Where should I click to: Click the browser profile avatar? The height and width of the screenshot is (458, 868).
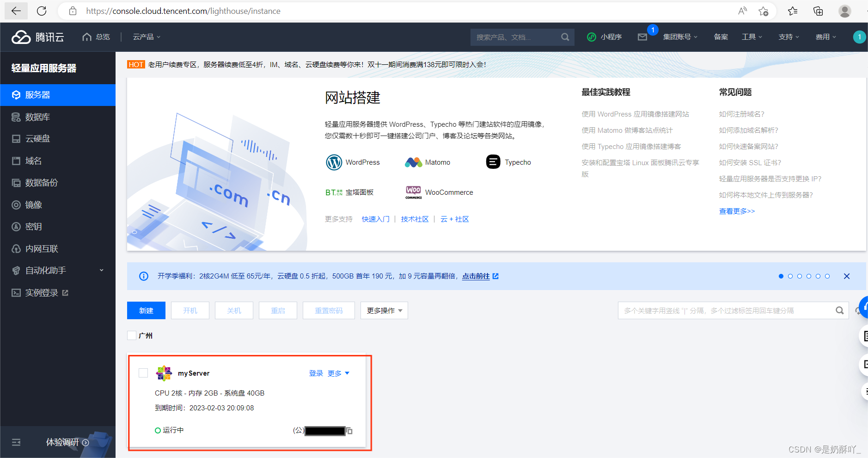(x=845, y=11)
